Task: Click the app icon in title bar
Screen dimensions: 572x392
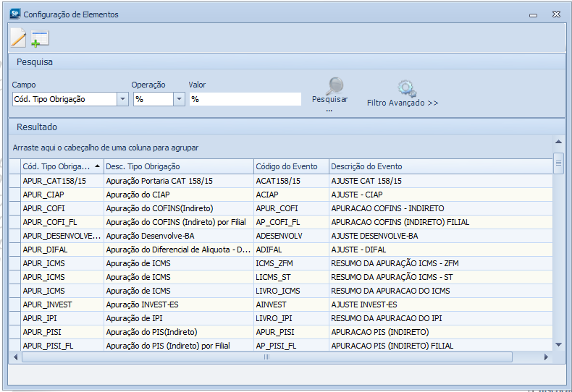Action: (x=14, y=14)
